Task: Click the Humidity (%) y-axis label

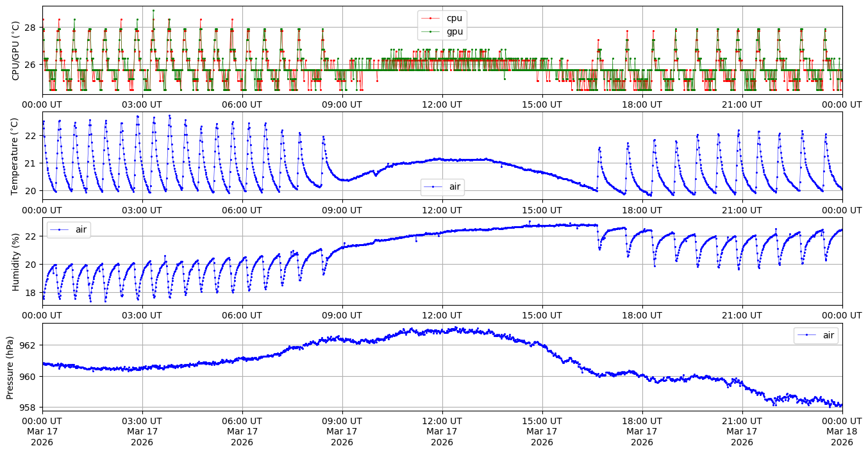Action: coord(15,261)
